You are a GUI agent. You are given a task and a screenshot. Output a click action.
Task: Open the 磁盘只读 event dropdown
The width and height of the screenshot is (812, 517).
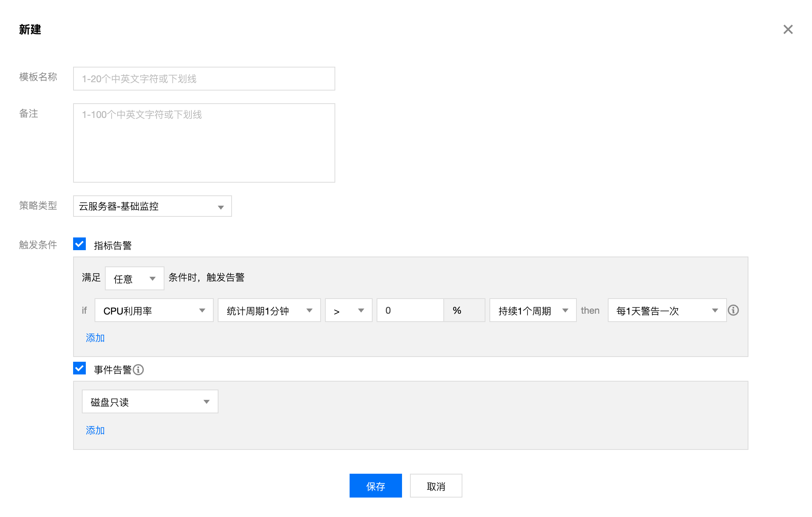(x=150, y=401)
